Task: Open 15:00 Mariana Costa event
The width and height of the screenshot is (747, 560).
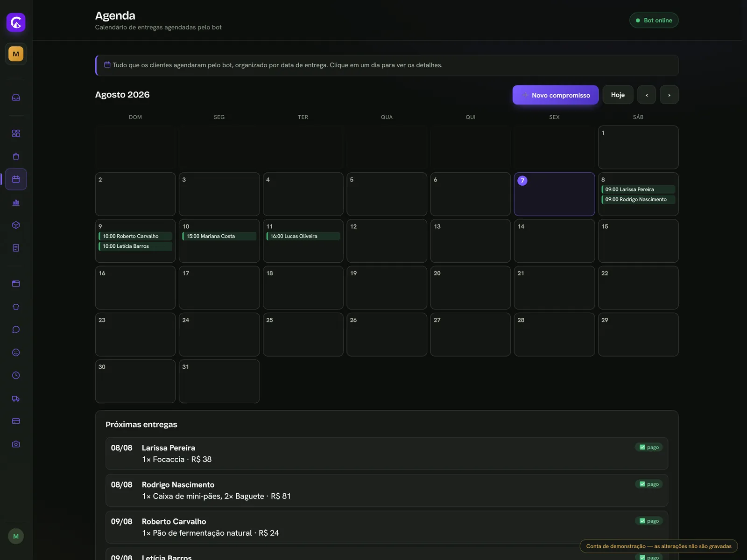Action: pos(219,236)
